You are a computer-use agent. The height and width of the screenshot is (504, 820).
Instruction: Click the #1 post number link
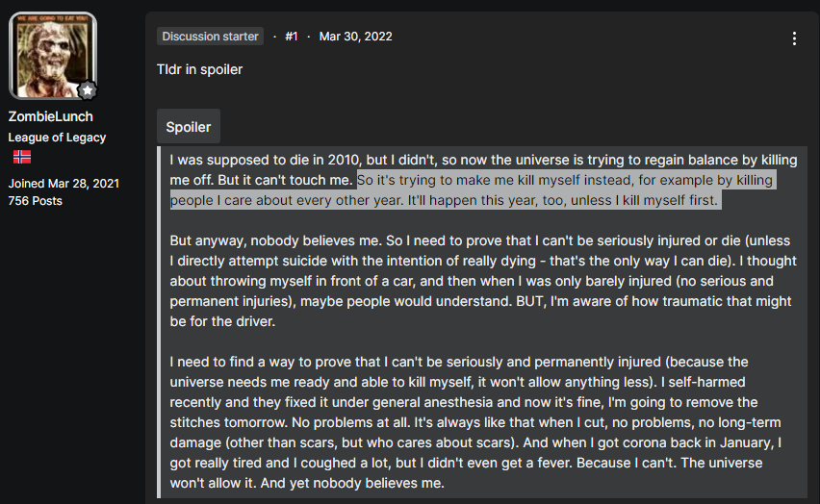coord(292,37)
